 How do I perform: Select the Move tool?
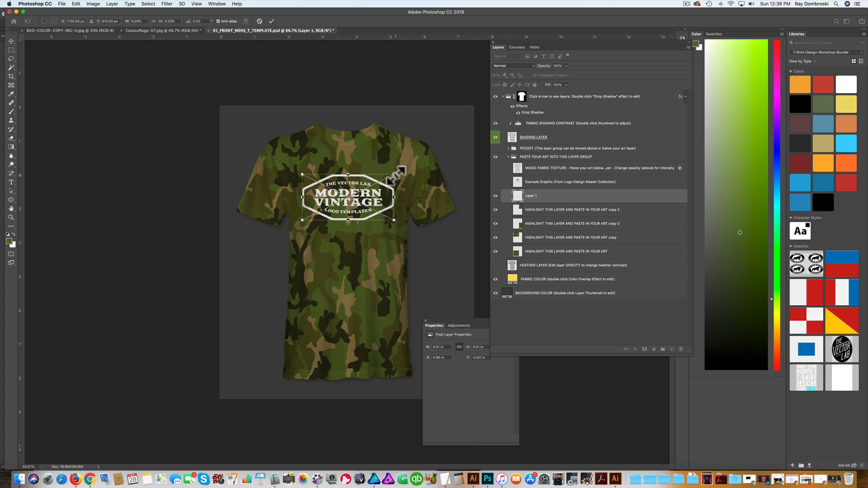coord(11,41)
